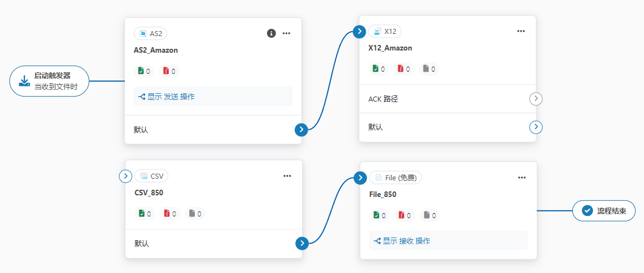This screenshot has width=644, height=273.
Task: Click the File (免费) connector type badge
Action: [396, 178]
